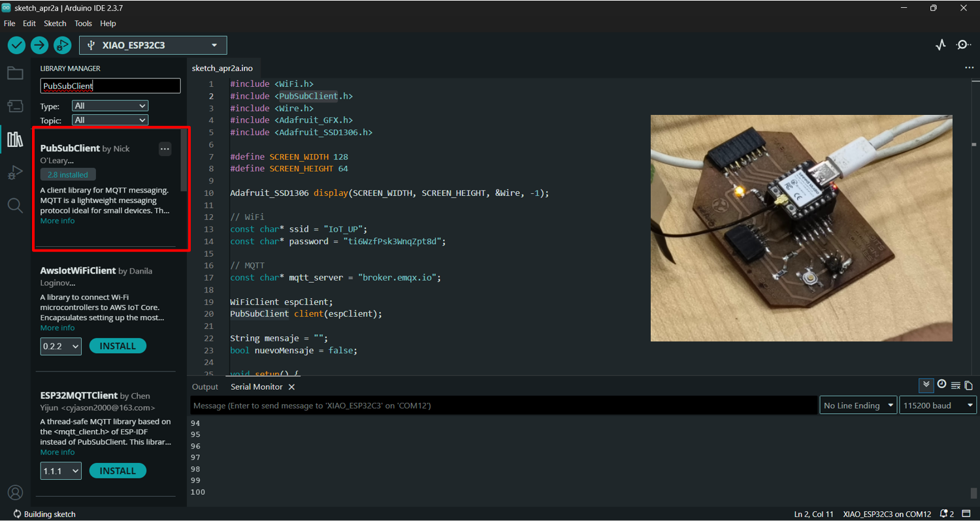
Task: Focus the library search field
Action: click(110, 86)
